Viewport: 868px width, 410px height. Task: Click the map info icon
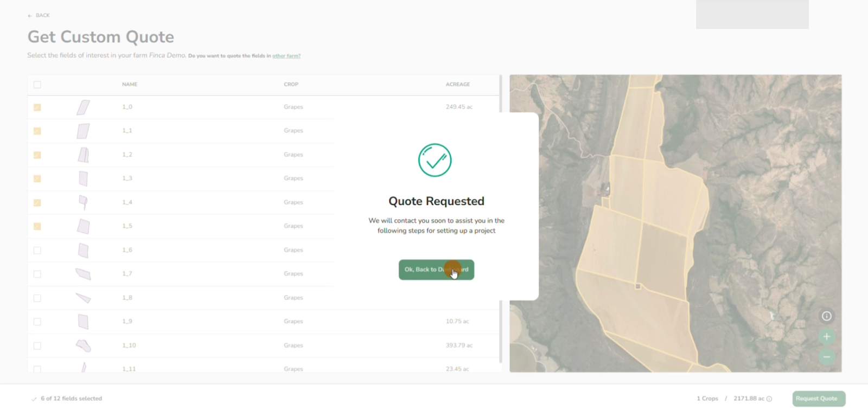coord(826,316)
